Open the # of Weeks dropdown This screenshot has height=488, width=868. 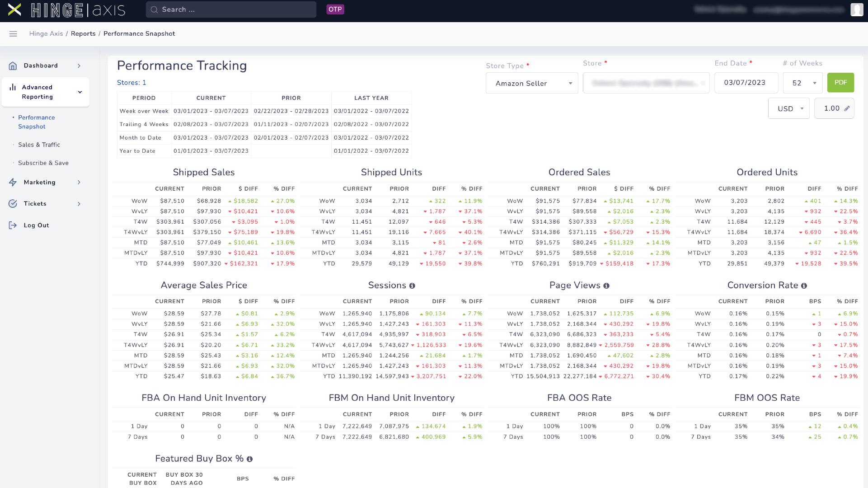pyautogui.click(x=802, y=83)
